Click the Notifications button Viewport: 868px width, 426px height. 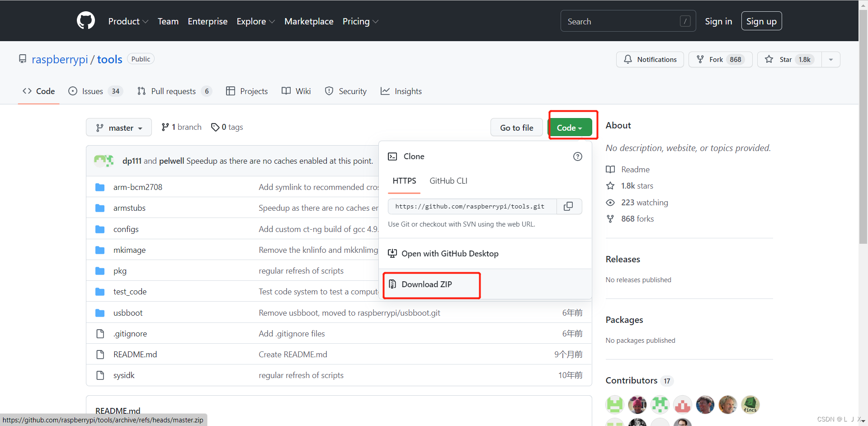pos(650,59)
